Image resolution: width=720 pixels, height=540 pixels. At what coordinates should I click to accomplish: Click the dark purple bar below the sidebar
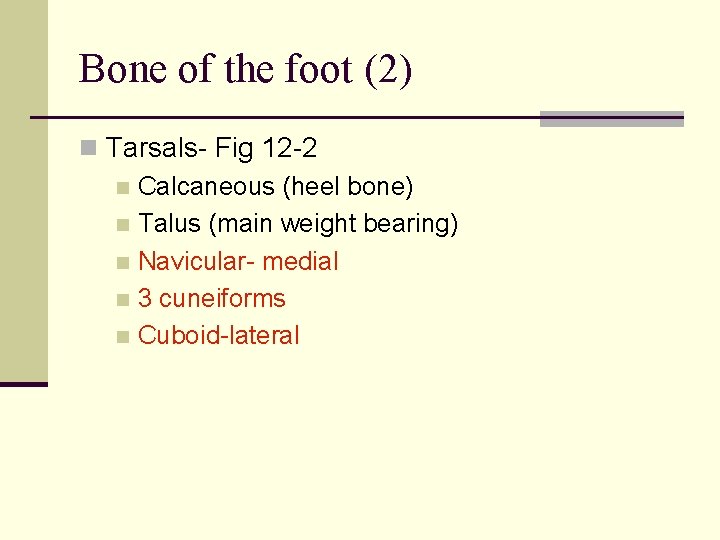pyautogui.click(x=23, y=383)
